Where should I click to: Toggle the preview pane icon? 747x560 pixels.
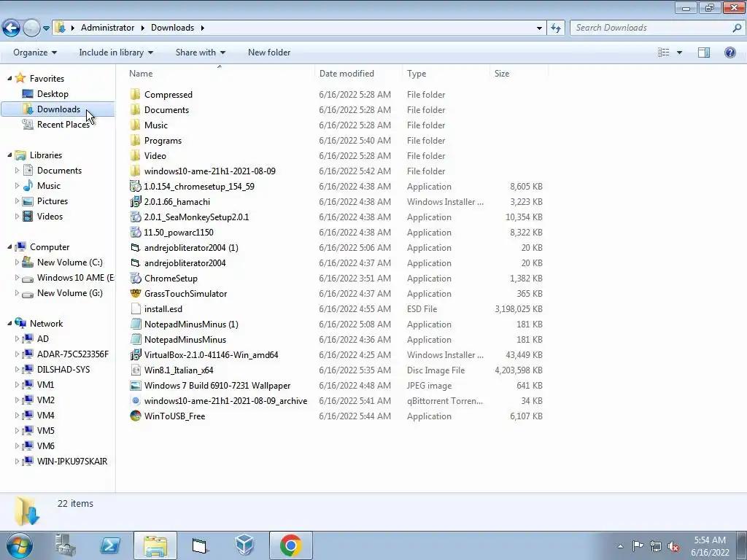tap(704, 52)
